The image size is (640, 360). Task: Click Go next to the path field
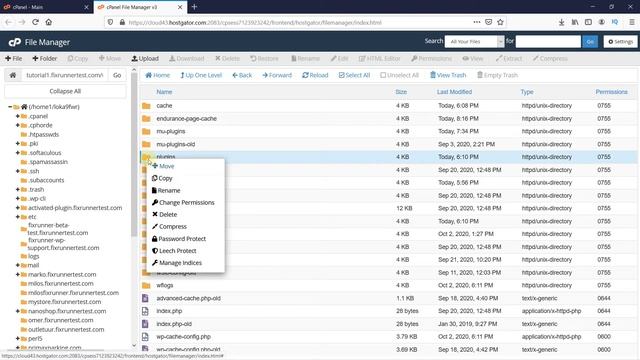(117, 75)
